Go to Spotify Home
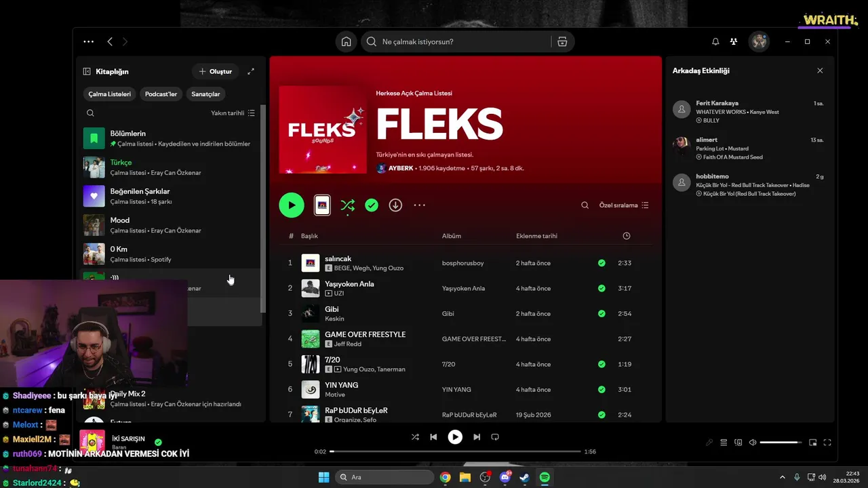The height and width of the screenshot is (488, 868). pyautogui.click(x=346, y=41)
